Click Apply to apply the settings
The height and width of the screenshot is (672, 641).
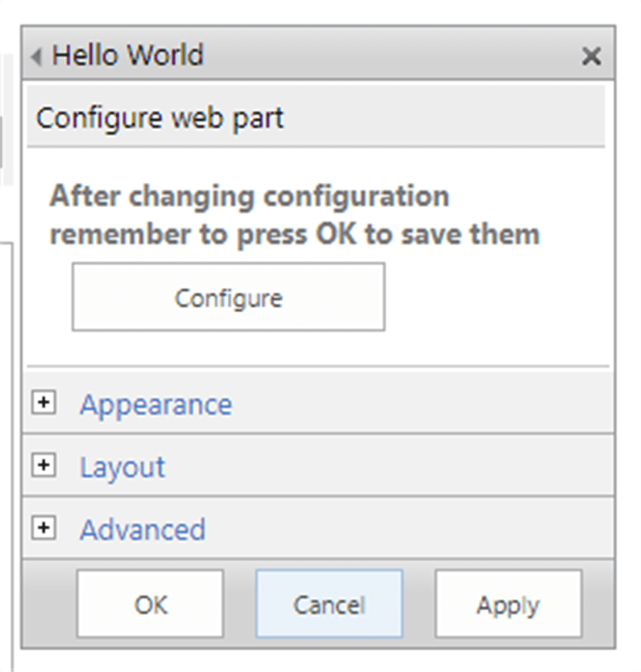[x=507, y=604]
